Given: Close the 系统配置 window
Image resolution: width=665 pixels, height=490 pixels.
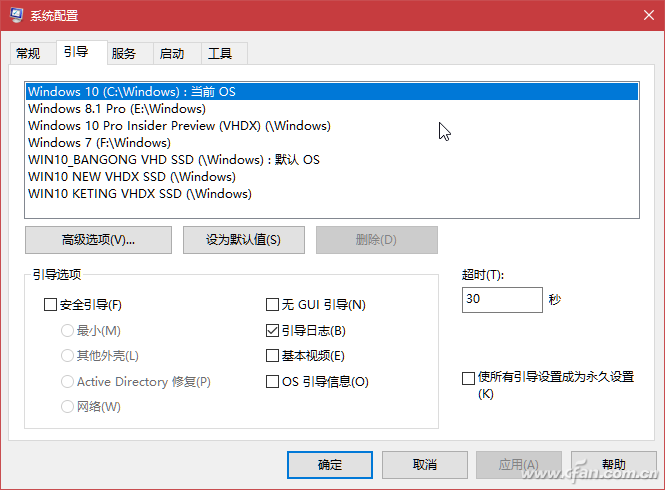Looking at the screenshot, I should 648,15.
